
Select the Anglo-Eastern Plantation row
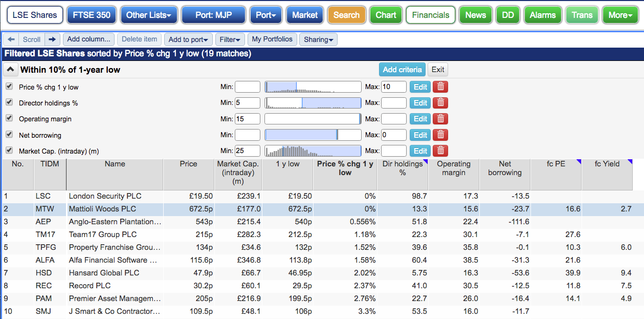(318, 222)
